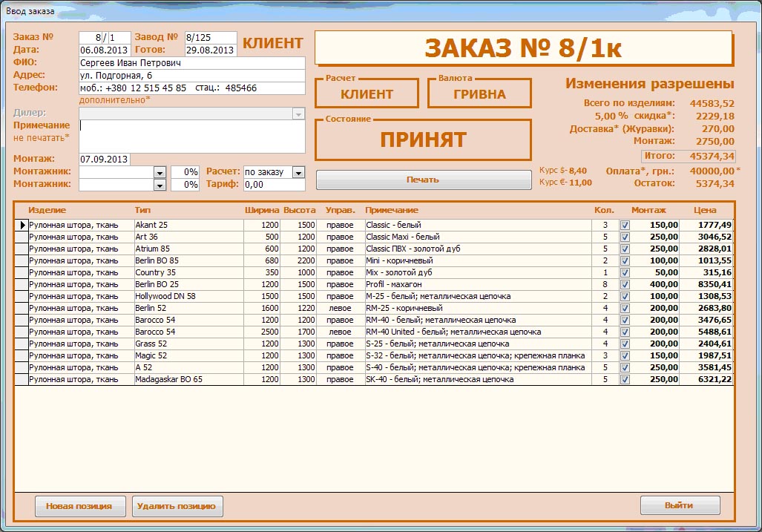Uncheck Монтаж checkbox for Berlin BO 25
Image resolution: width=762 pixels, height=532 pixels.
pos(625,284)
